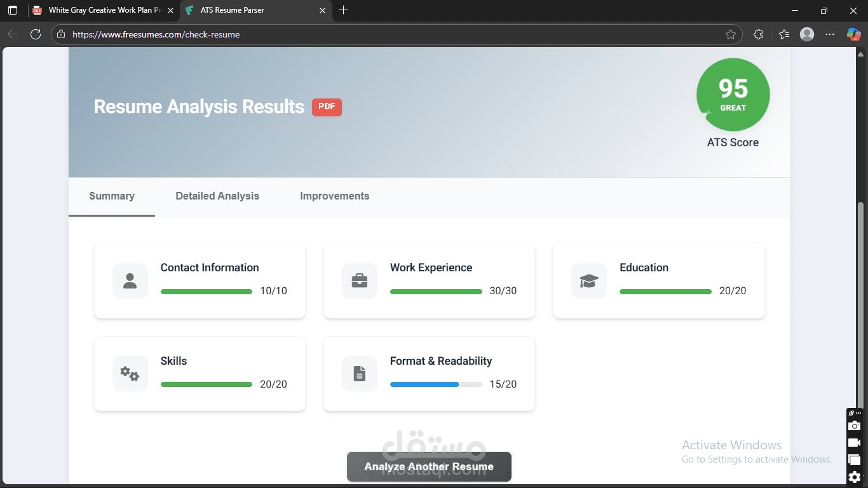The image size is (868, 488).
Task: Add page to favorites with star icon
Action: 731,34
